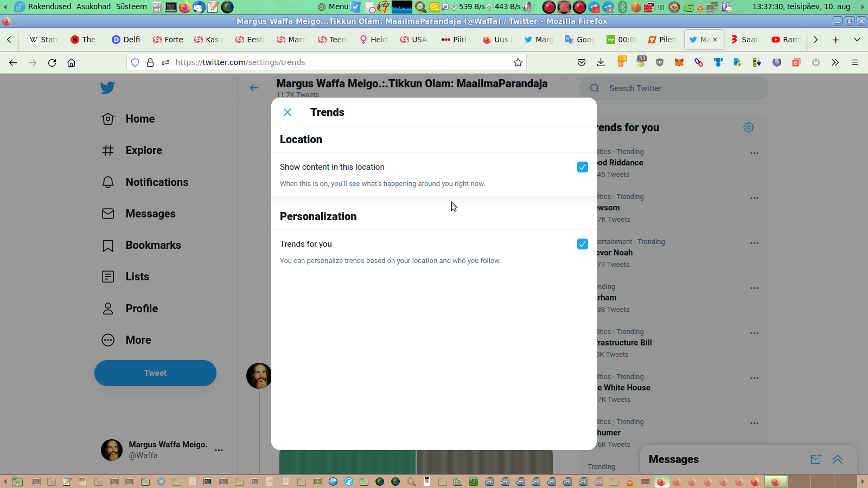The width and height of the screenshot is (868, 488).
Task: Click the Search Twitter field
Action: [674, 88]
